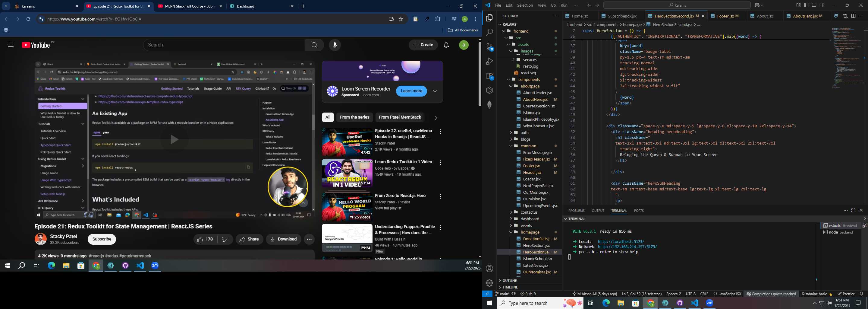Maximize the terminal panel size

point(853,211)
